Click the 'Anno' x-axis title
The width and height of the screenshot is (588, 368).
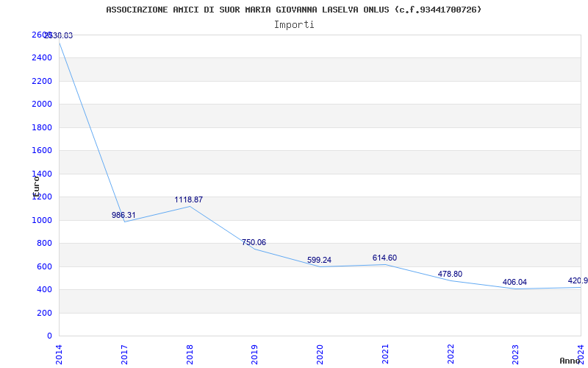(x=569, y=361)
